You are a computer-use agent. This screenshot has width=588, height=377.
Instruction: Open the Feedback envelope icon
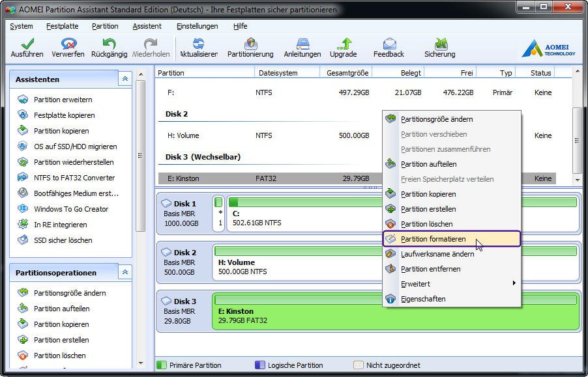(x=389, y=44)
